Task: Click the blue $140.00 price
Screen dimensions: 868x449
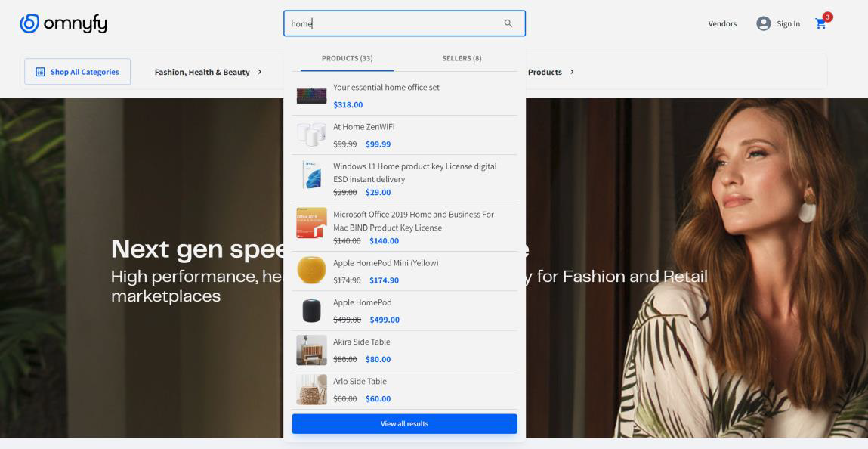Action: [385, 241]
